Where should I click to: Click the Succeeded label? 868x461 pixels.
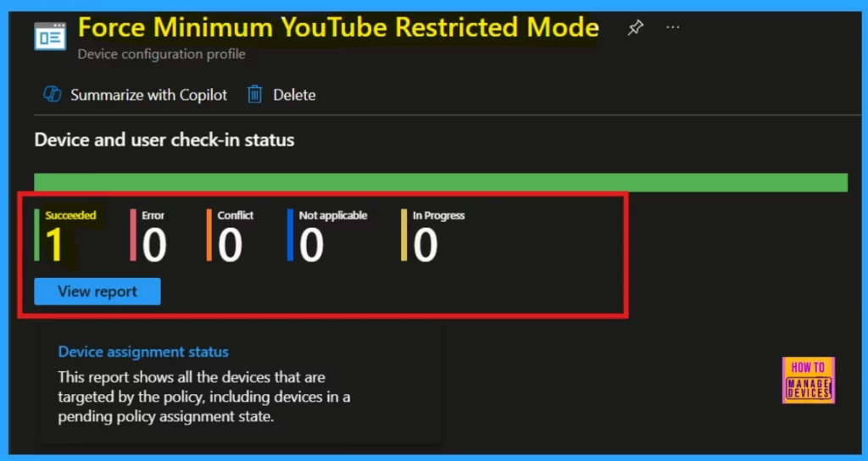71,215
